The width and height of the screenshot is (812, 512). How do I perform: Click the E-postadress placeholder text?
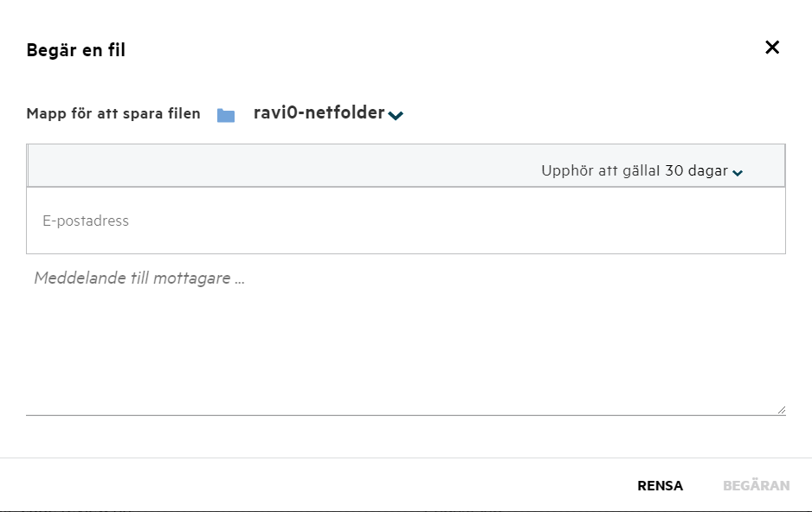(x=86, y=221)
